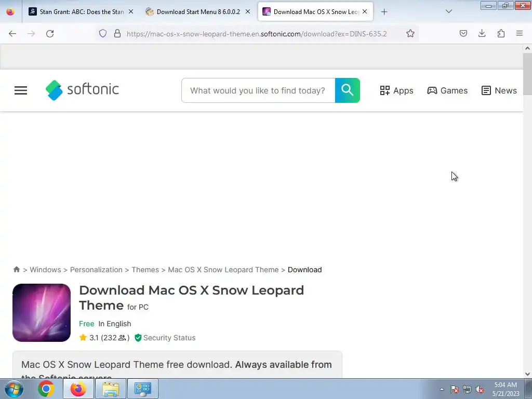Image resolution: width=532 pixels, height=399 pixels.
Task: Click the page vertical scrollbar thumb
Action: coord(527,74)
